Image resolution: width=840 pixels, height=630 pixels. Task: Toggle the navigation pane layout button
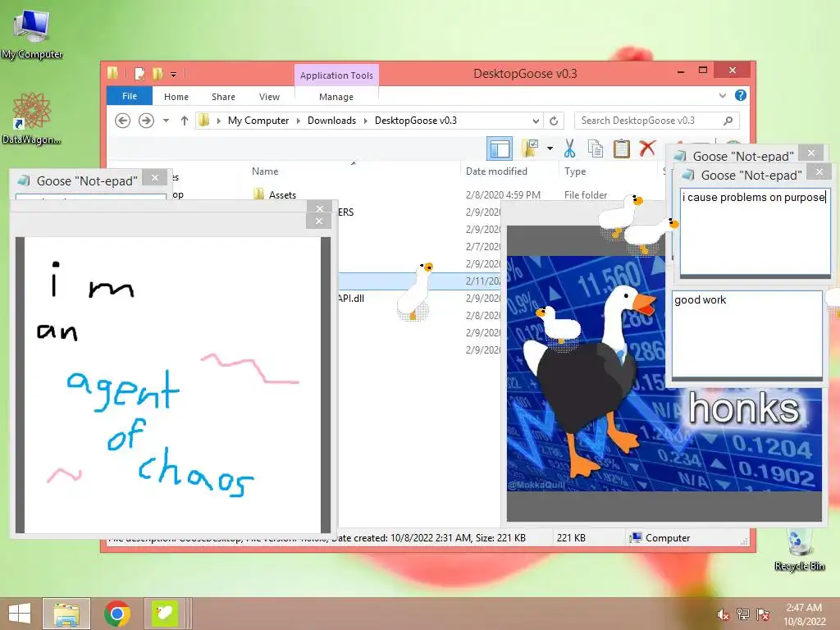click(500, 148)
